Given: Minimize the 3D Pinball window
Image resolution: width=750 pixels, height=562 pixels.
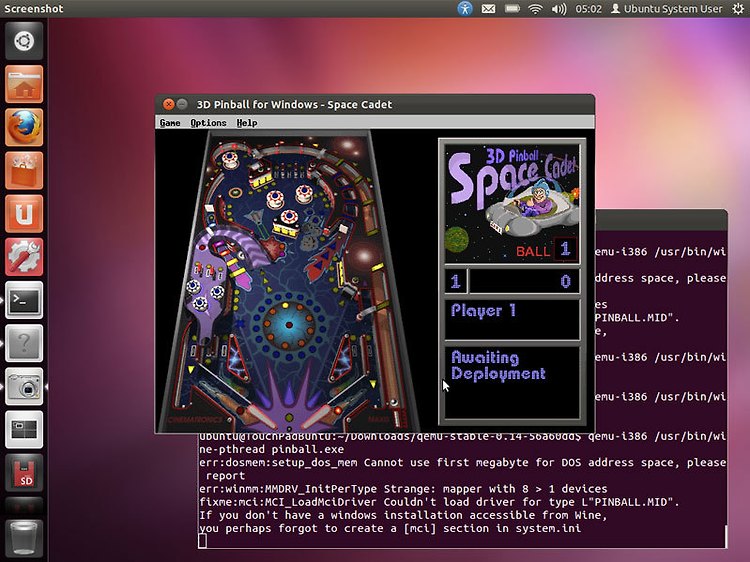Looking at the screenshot, I should point(182,104).
